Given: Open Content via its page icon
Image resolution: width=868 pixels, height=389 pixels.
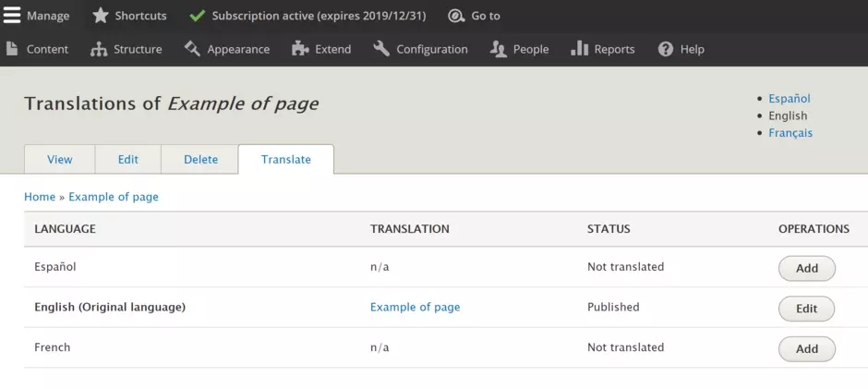Looking at the screenshot, I should [x=12, y=49].
